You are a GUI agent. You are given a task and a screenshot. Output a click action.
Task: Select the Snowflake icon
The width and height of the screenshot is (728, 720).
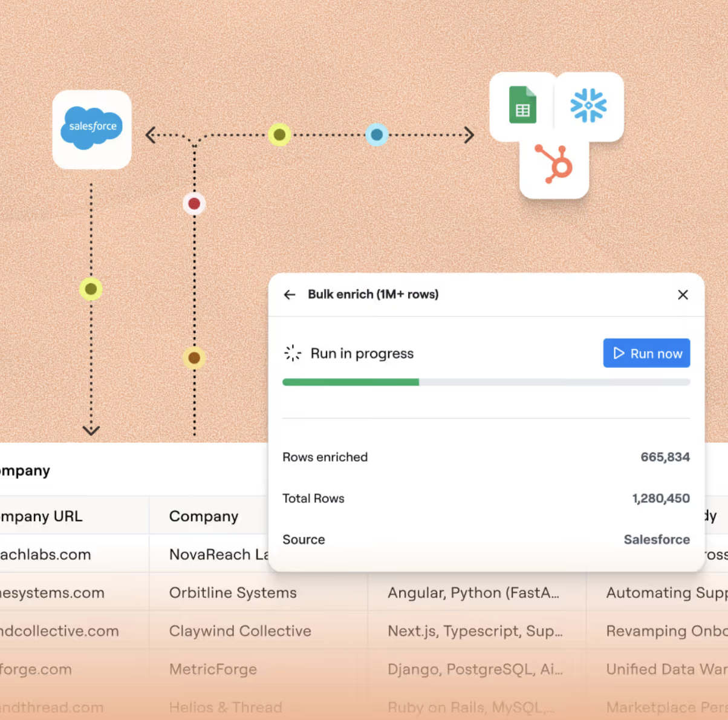[589, 106]
